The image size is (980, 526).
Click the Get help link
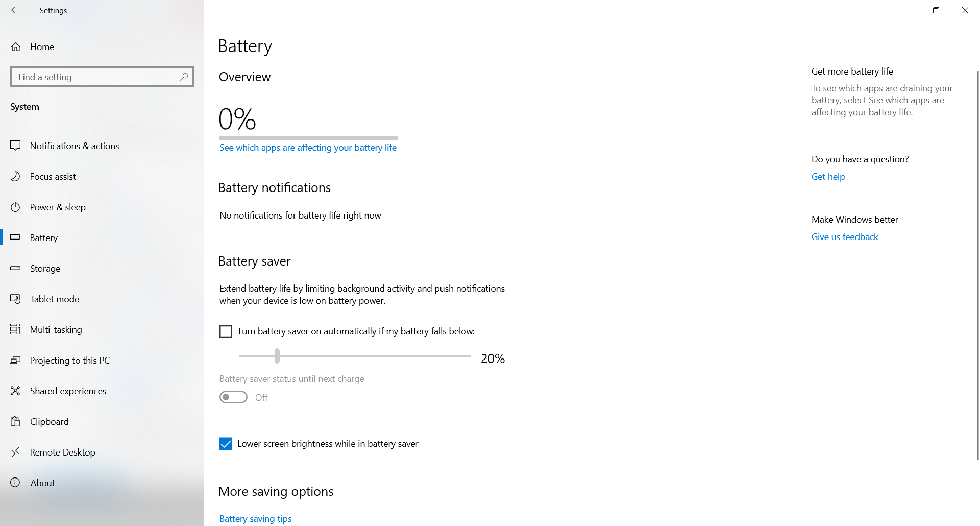[x=828, y=177]
